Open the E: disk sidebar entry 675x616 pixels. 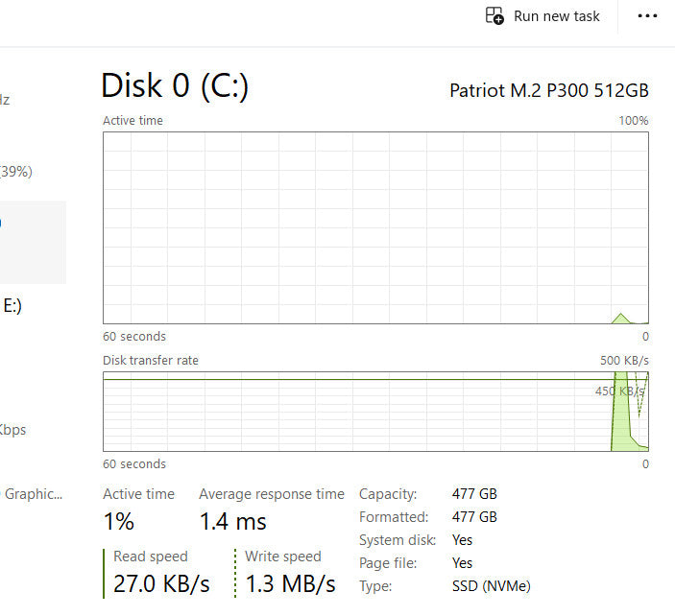point(13,306)
